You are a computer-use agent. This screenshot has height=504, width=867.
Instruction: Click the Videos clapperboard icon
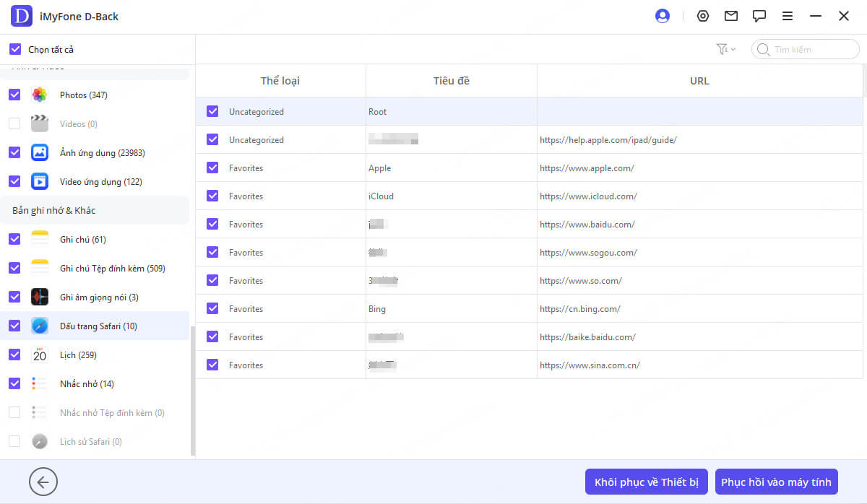40,123
